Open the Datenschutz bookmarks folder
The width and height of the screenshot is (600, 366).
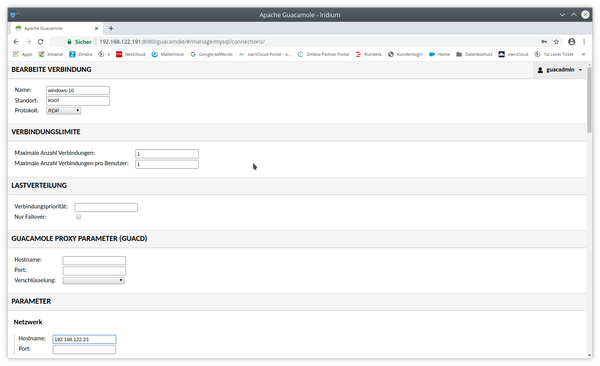click(x=474, y=54)
